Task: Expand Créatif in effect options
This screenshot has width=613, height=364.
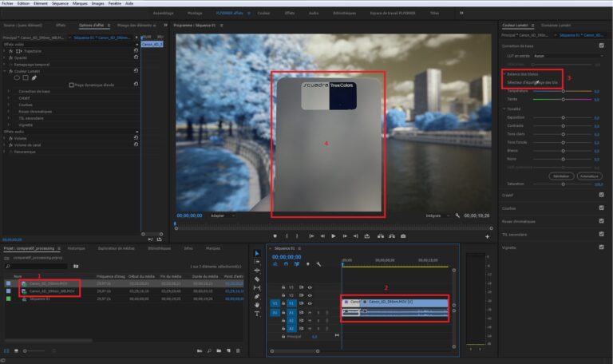Action: tap(9, 97)
